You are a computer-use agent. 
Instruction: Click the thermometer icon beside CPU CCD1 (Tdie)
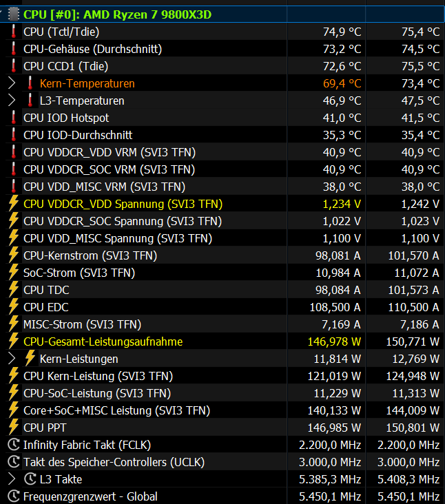(13, 66)
